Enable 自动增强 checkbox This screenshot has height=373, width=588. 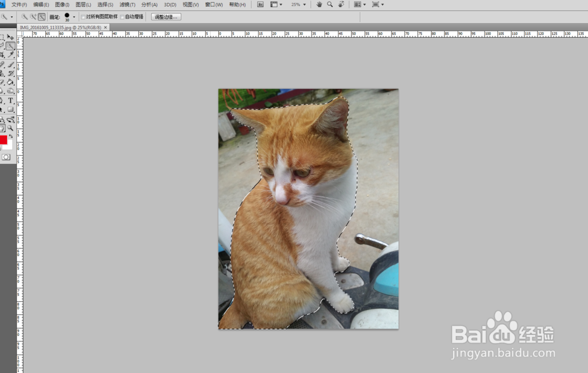pos(122,17)
